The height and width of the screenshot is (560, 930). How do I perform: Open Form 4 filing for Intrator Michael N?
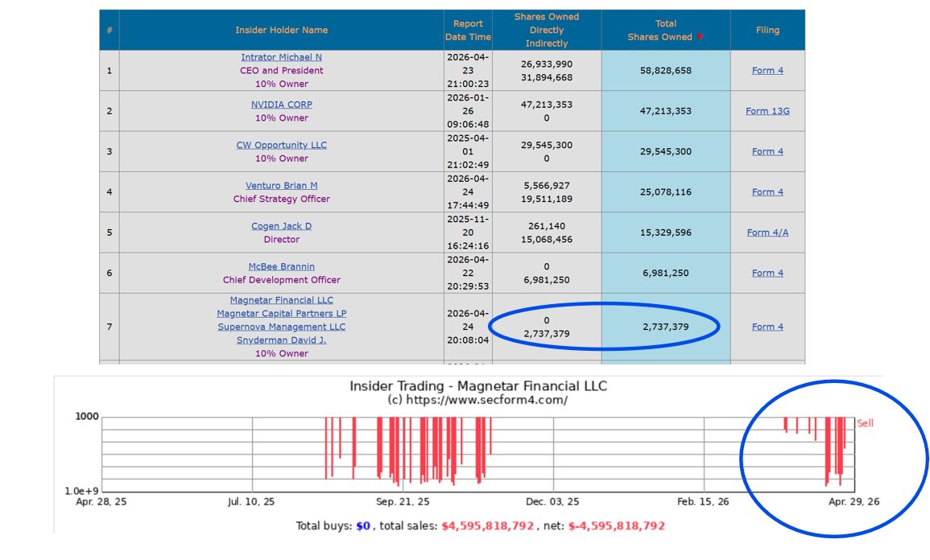pyautogui.click(x=767, y=71)
